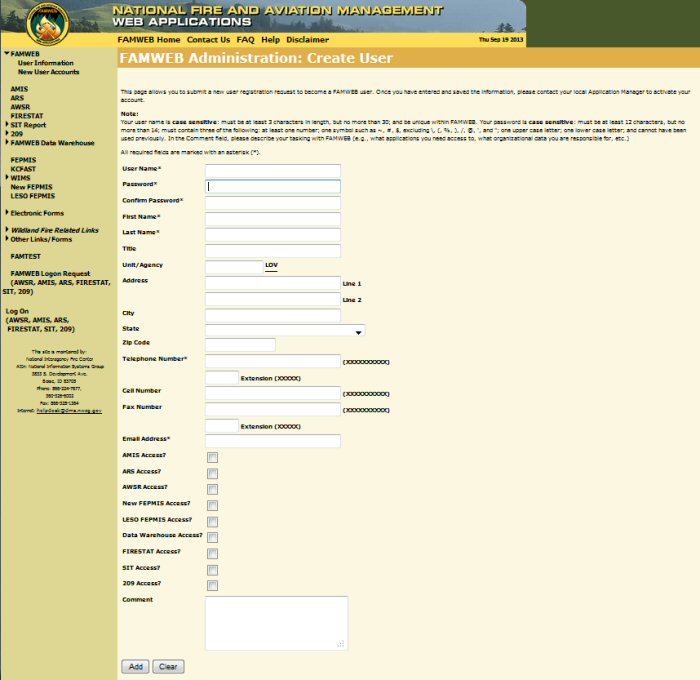Expand Electronic Forms in sidebar
Viewport: 700px width, 680px height.
(7, 212)
